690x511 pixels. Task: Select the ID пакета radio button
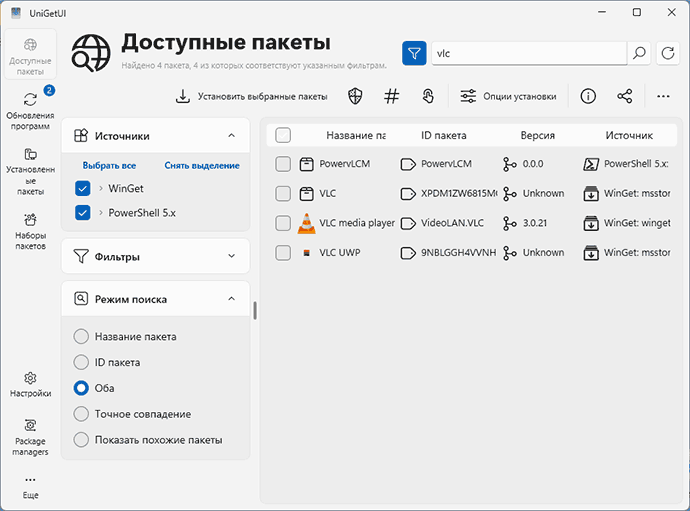[x=81, y=362]
